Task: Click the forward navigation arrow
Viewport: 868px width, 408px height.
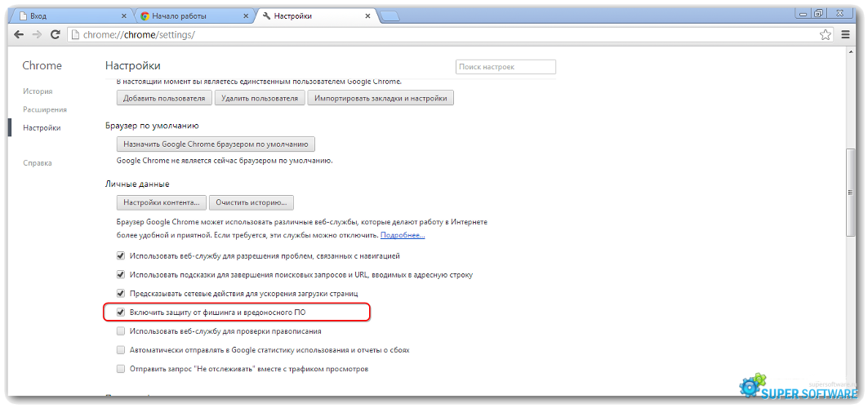Action: [37, 34]
